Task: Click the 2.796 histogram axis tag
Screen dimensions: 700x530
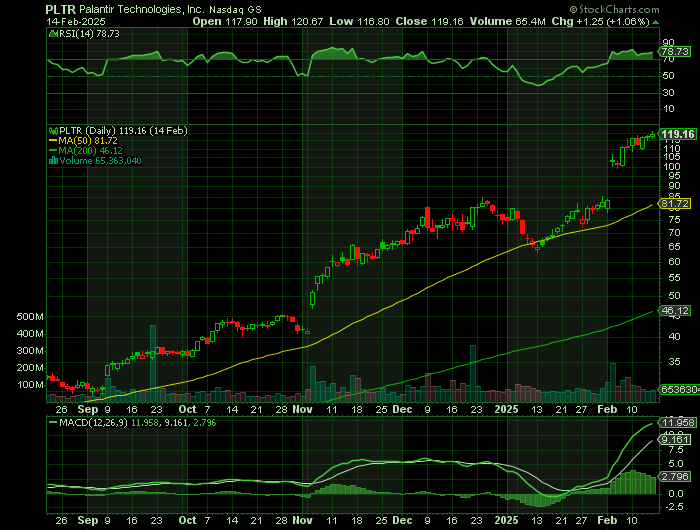Action: 675,477
